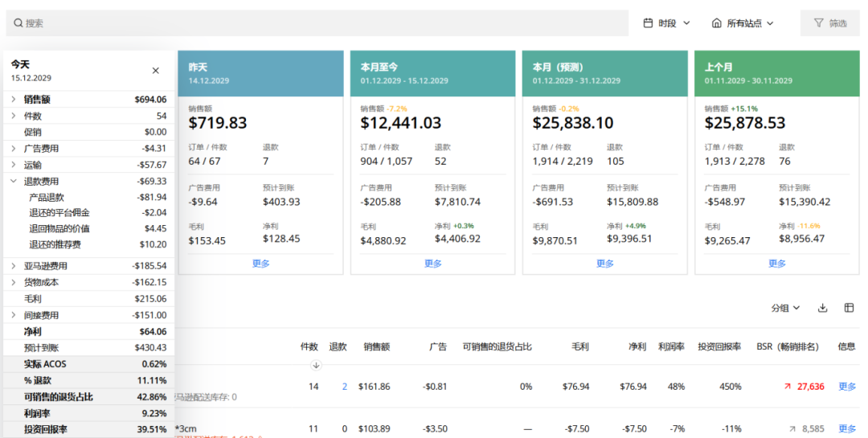868x438 pixels.
Task: Expand the 间接费用 row
Action: click(14, 315)
